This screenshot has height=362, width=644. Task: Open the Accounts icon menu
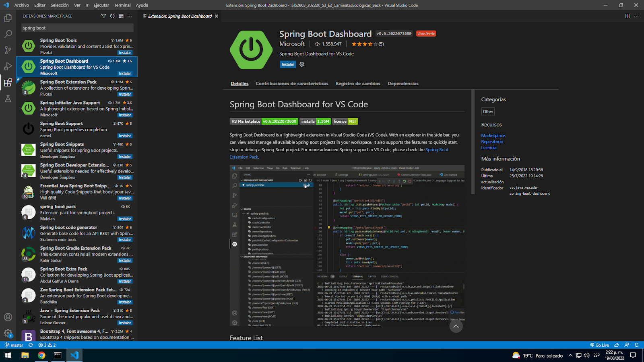8,317
